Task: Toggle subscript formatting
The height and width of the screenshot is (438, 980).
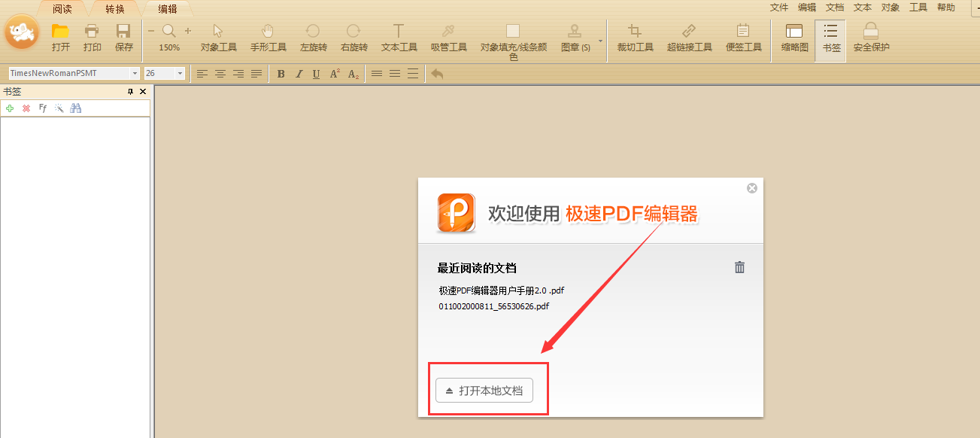Action: point(353,74)
